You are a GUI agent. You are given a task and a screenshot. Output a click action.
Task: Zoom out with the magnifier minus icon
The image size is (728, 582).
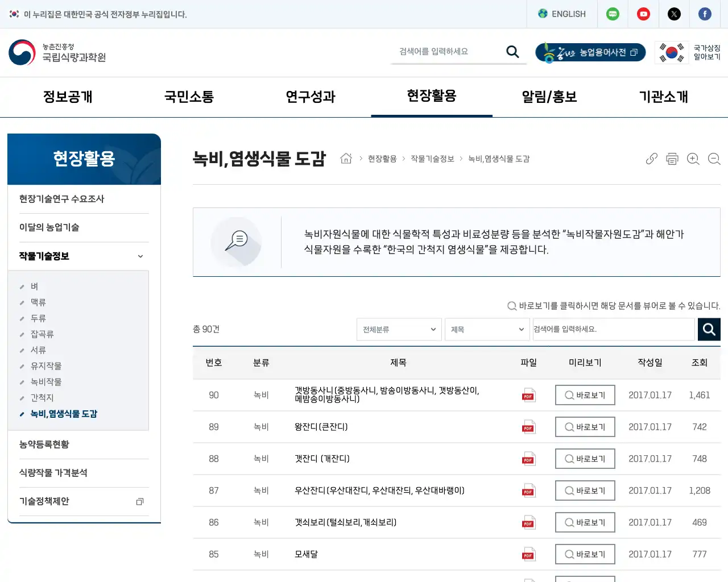coord(714,159)
